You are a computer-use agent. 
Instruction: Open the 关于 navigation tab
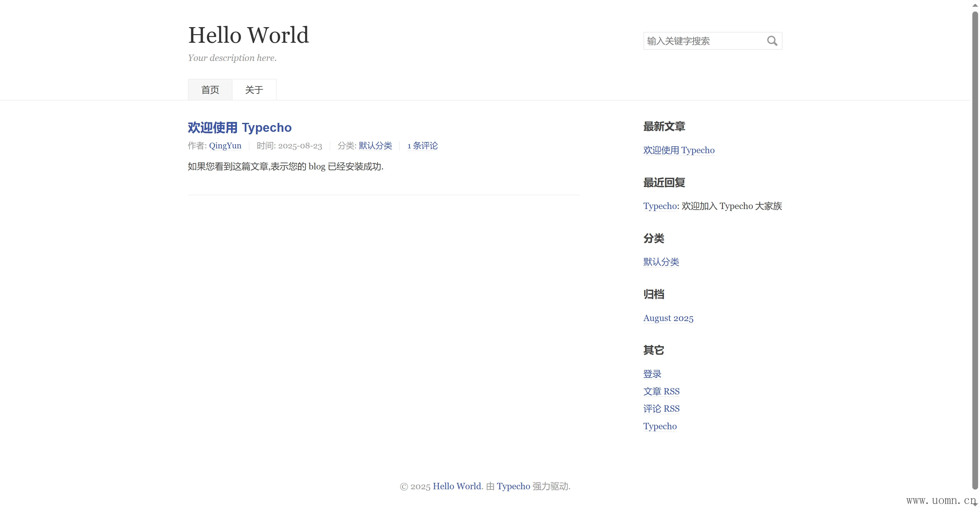(x=254, y=90)
